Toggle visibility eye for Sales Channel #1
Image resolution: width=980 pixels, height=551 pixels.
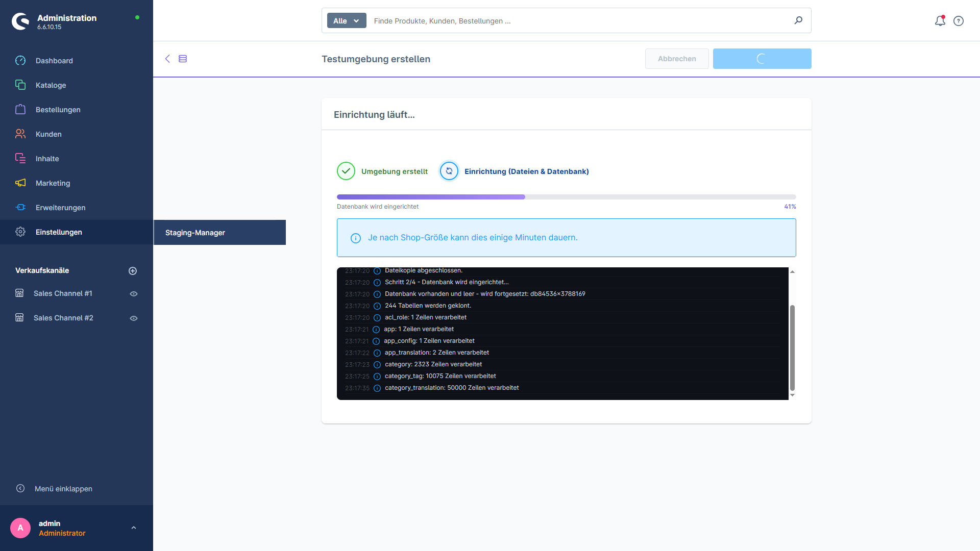pos(134,294)
